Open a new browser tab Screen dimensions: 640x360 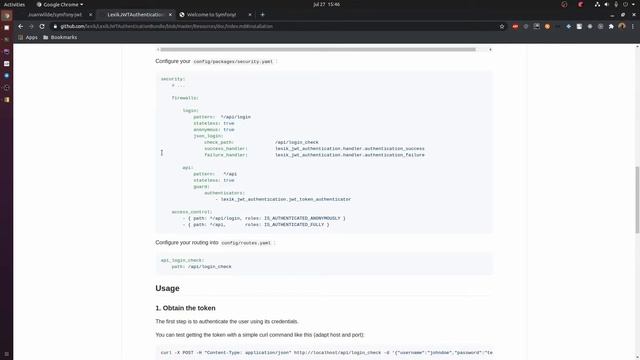[262, 14]
